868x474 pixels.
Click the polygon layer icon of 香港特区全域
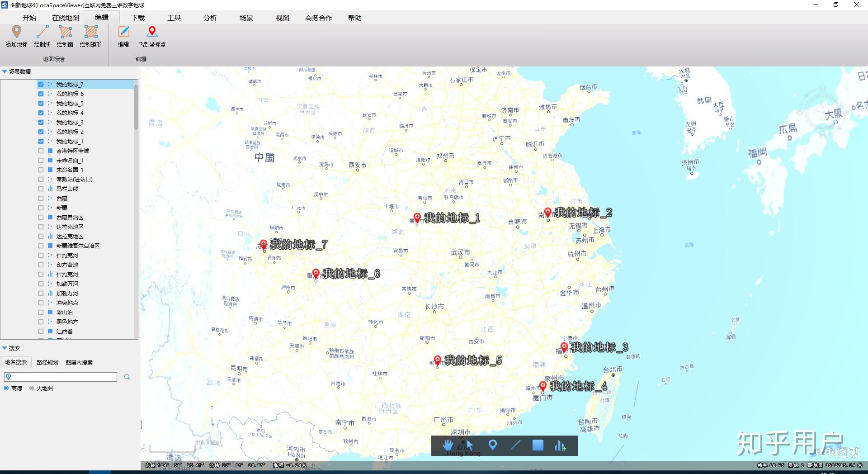point(50,151)
